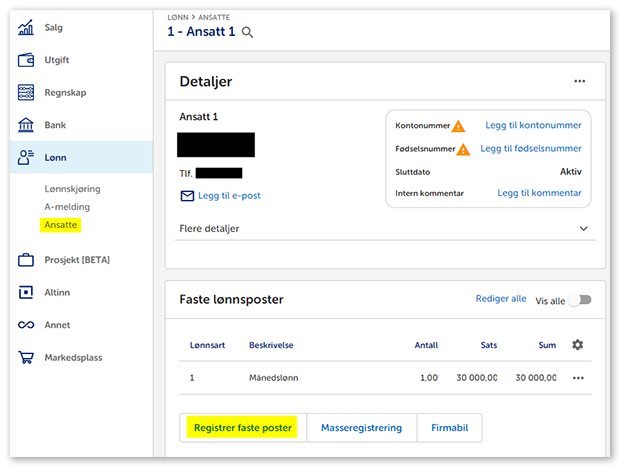Click the search magnifier next to Ansatt 1
This screenshot has width=620, height=467.
248,32
